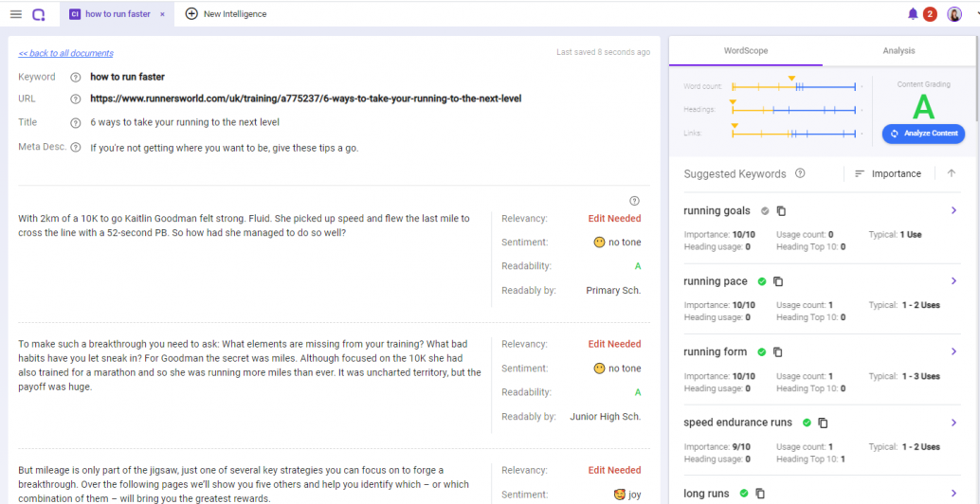The width and height of the screenshot is (980, 504).
Task: Expand the 'long runs' keyword chevron
Action: [953, 494]
